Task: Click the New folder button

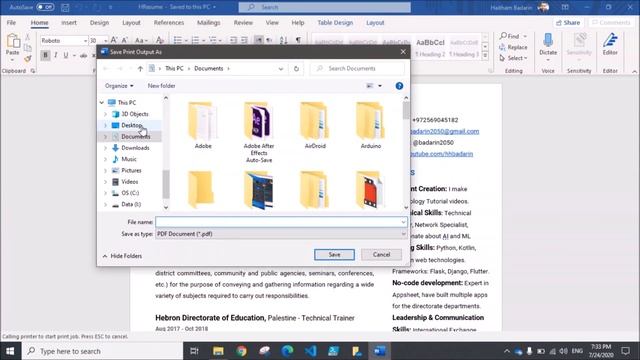Action: [x=161, y=86]
